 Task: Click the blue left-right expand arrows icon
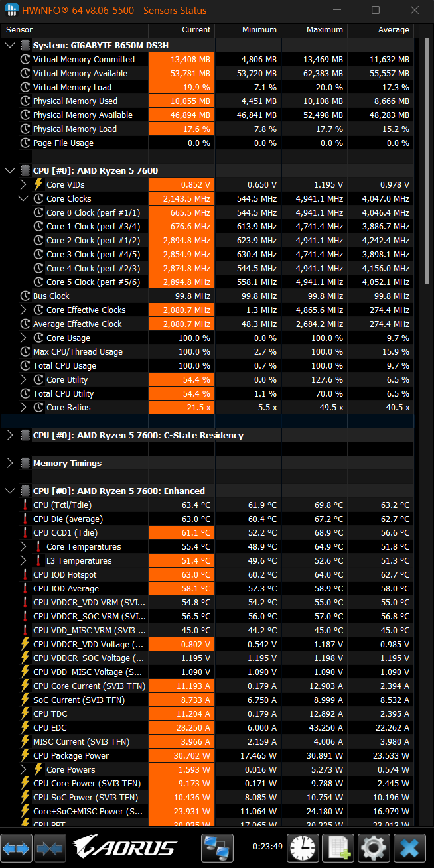(x=16, y=847)
